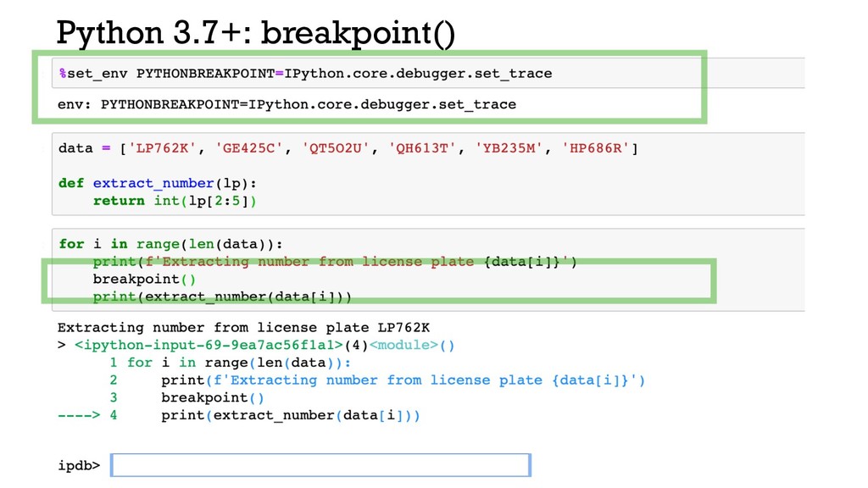This screenshot has width=868, height=488.
Task: Click the 'GE425C' string in data list
Action: pyautogui.click(x=249, y=148)
